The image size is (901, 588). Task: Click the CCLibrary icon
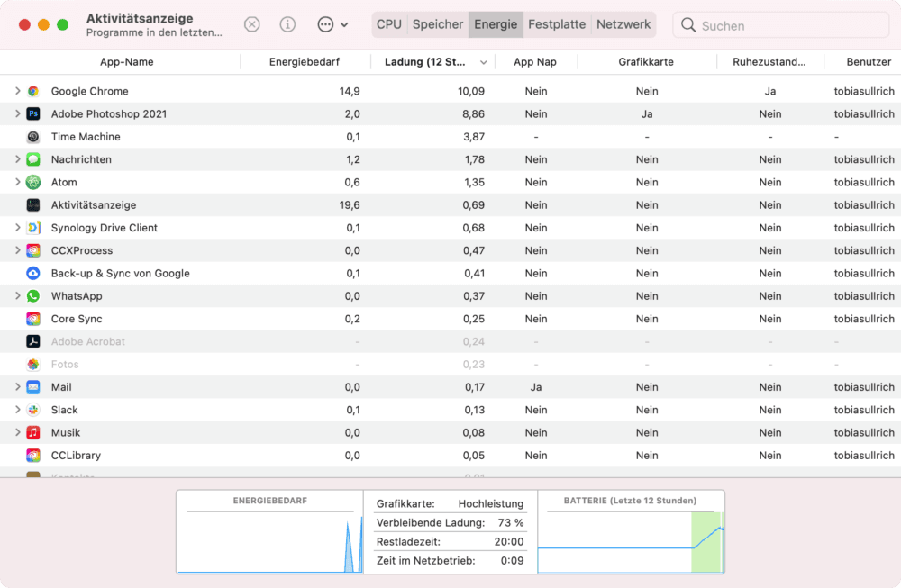click(x=33, y=456)
